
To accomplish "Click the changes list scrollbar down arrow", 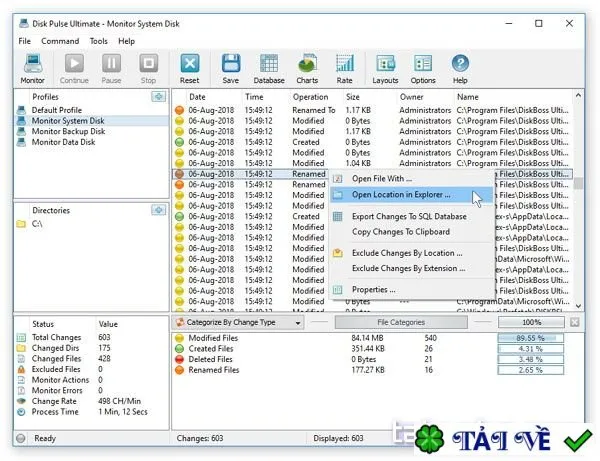I will [x=578, y=306].
